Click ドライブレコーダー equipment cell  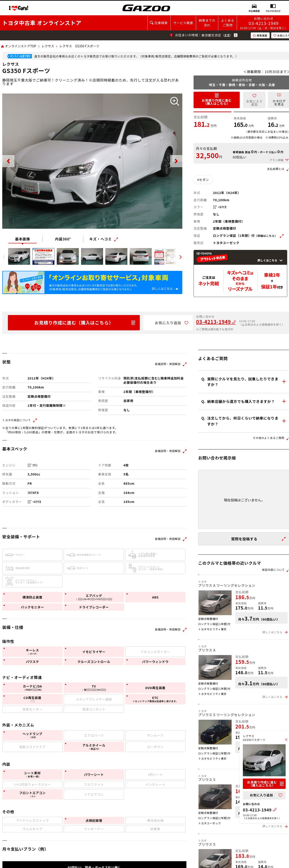[94, 607]
